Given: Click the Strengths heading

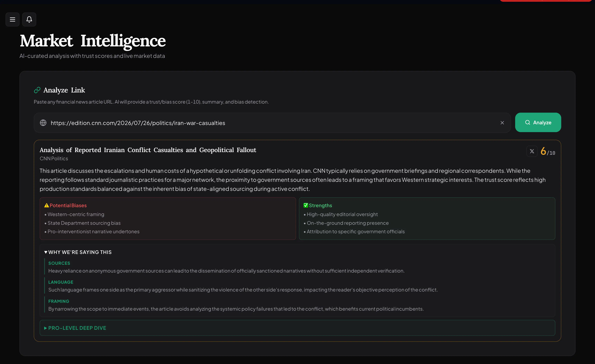Looking at the screenshot, I should tap(320, 205).
